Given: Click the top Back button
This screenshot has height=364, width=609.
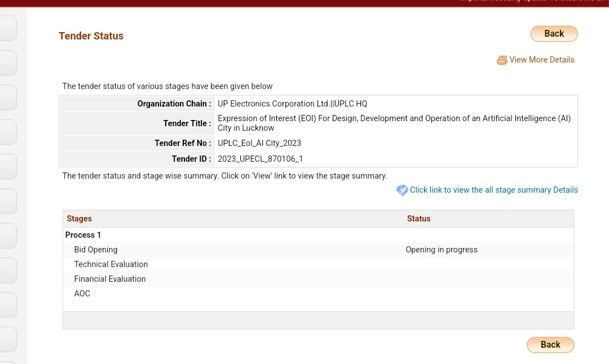Looking at the screenshot, I should click(554, 34).
